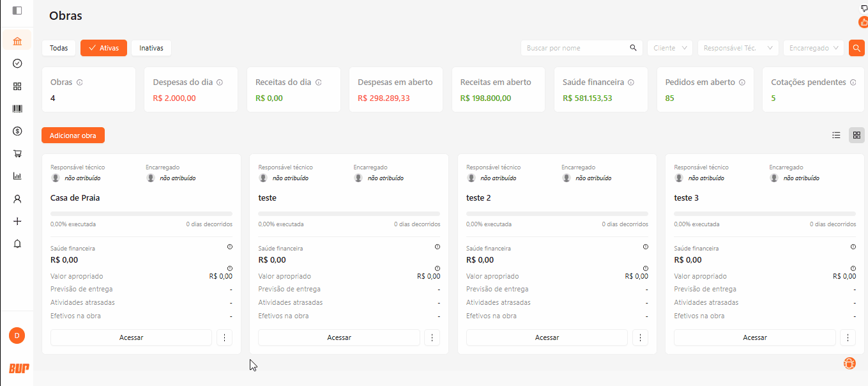Viewport: 868px width, 386px height.
Task: Click info icon next to Obras count
Action: tap(80, 82)
